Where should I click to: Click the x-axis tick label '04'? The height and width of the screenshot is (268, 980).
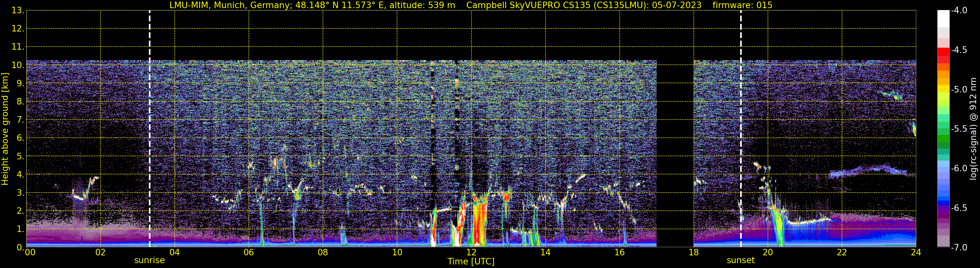click(x=175, y=252)
